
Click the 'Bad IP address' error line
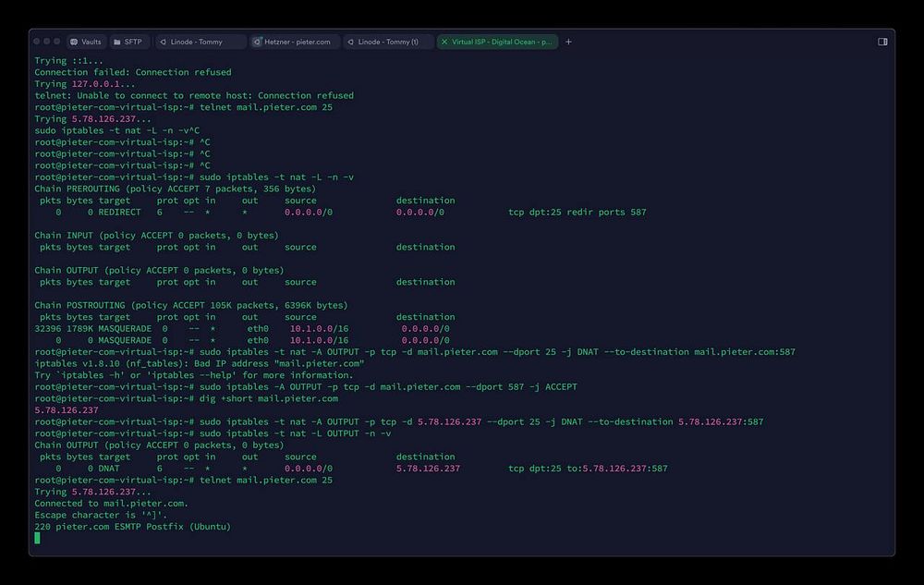(x=200, y=363)
